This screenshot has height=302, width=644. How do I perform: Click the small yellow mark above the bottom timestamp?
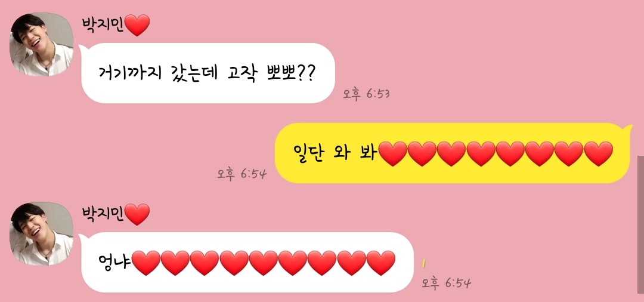423,263
